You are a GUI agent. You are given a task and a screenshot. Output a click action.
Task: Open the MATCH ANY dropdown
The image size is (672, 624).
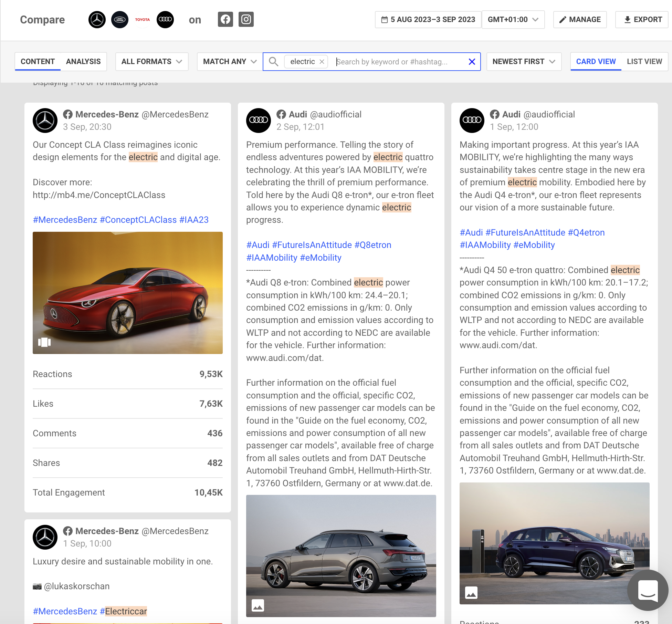tap(230, 62)
